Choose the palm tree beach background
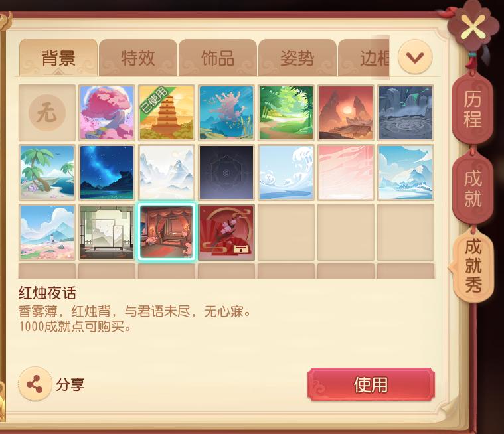 (47, 173)
